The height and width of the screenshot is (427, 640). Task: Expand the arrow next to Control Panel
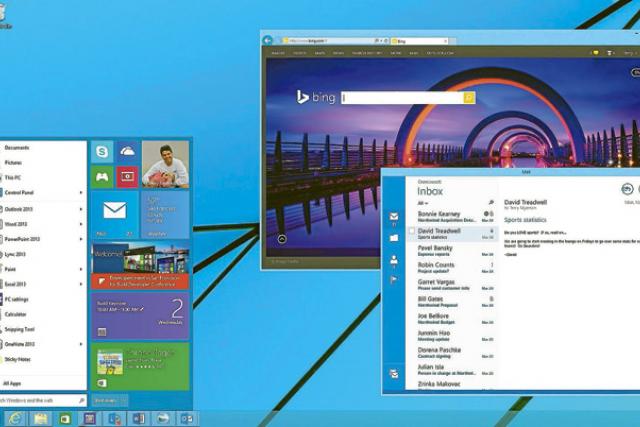[x=81, y=193]
